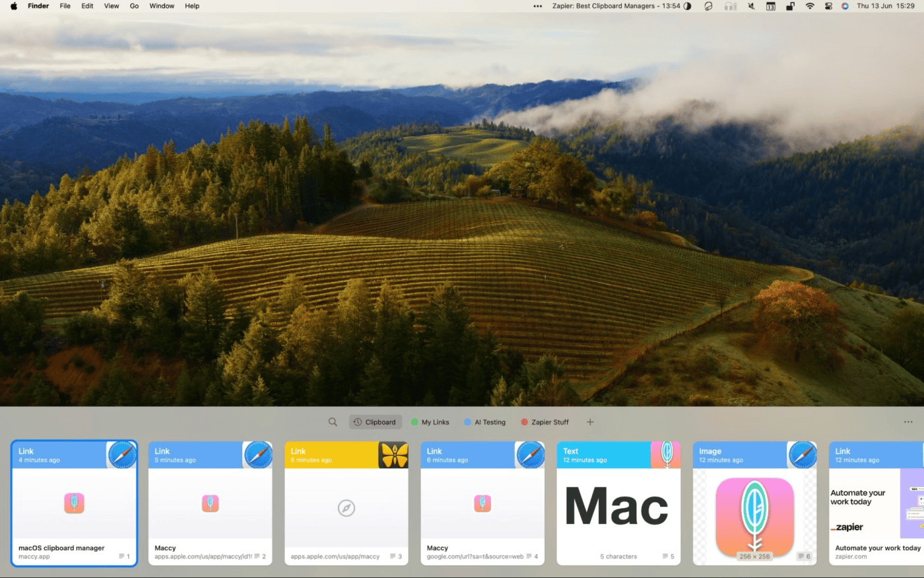This screenshot has height=578, width=924.
Task: Add a new pinboard with the plus button
Action: pos(589,421)
